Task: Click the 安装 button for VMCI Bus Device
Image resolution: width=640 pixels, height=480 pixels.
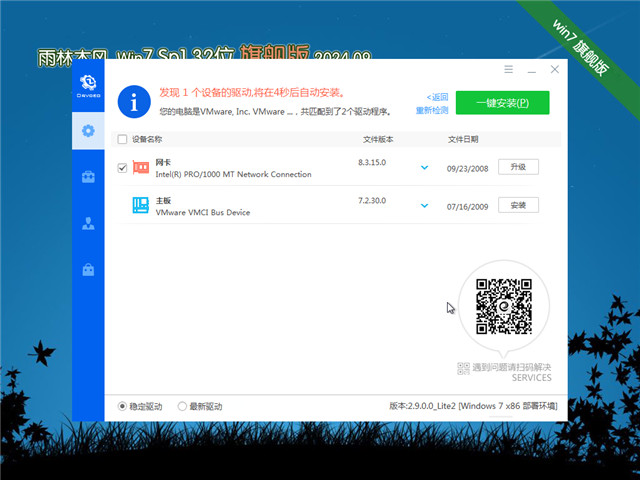Action: (x=518, y=205)
